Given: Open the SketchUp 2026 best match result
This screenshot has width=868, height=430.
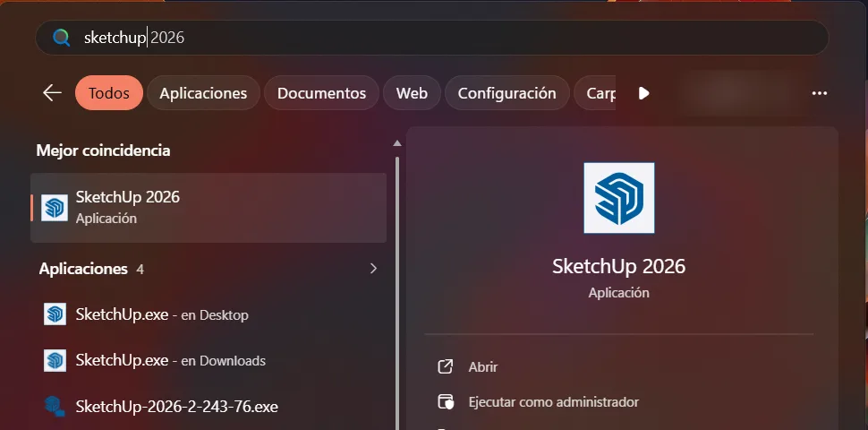Looking at the screenshot, I should point(208,208).
